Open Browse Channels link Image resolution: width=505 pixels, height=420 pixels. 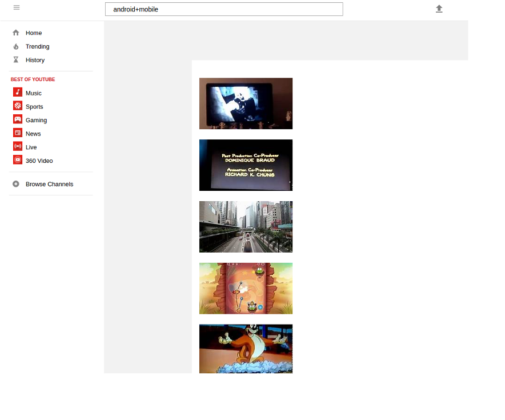click(50, 184)
